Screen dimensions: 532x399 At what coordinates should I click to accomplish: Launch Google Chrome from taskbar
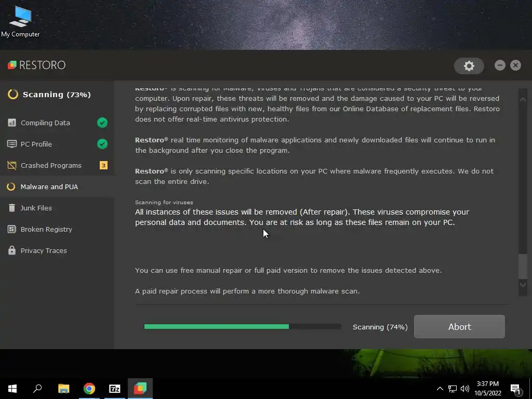coord(89,389)
